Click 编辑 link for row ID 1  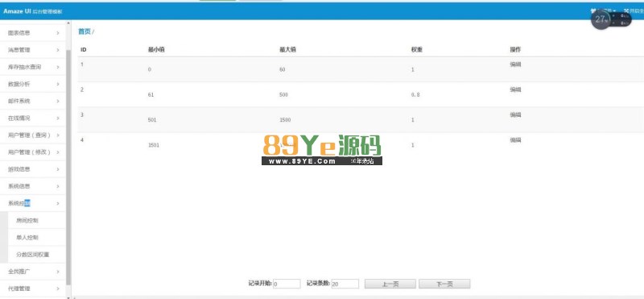coord(515,64)
